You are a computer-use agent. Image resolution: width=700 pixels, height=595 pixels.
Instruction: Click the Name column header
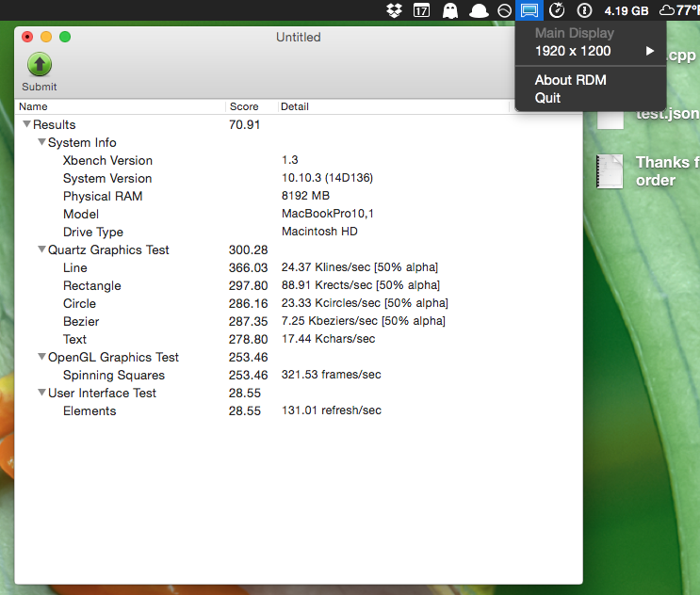[x=121, y=106]
